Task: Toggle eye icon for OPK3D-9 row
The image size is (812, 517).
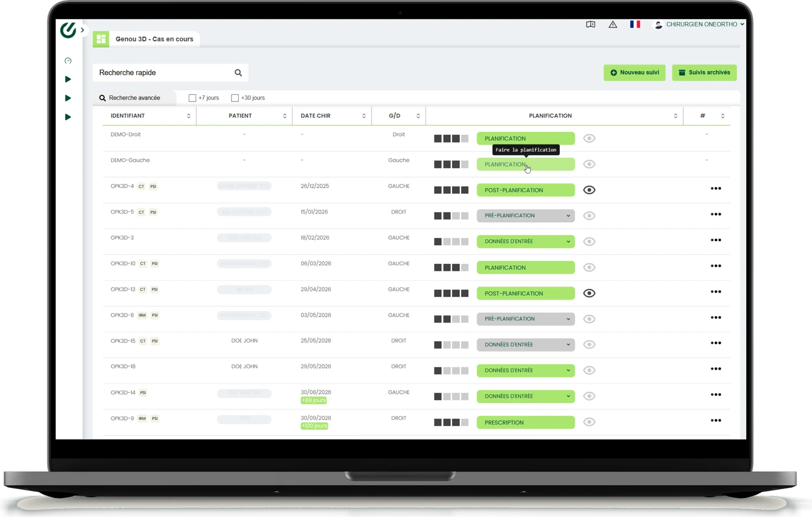Action: click(589, 422)
